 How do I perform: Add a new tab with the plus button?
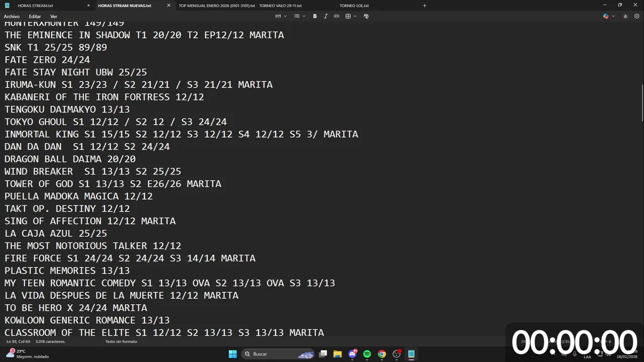[424, 6]
